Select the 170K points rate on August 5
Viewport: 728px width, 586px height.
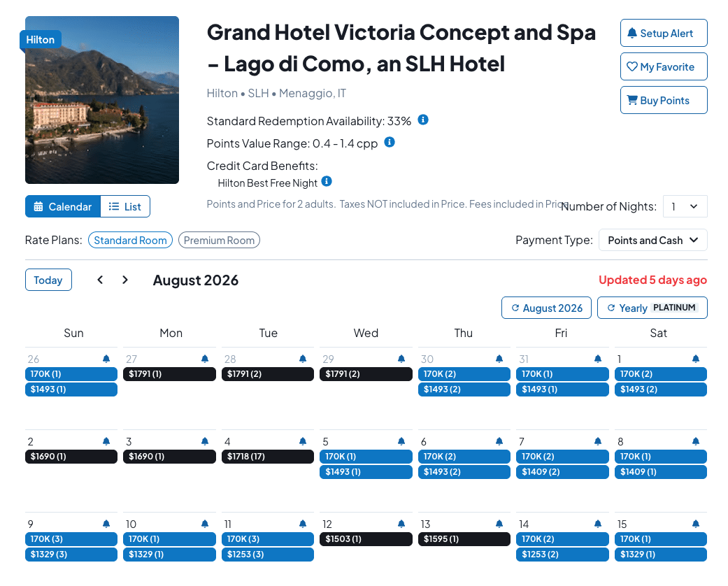pyautogui.click(x=366, y=457)
